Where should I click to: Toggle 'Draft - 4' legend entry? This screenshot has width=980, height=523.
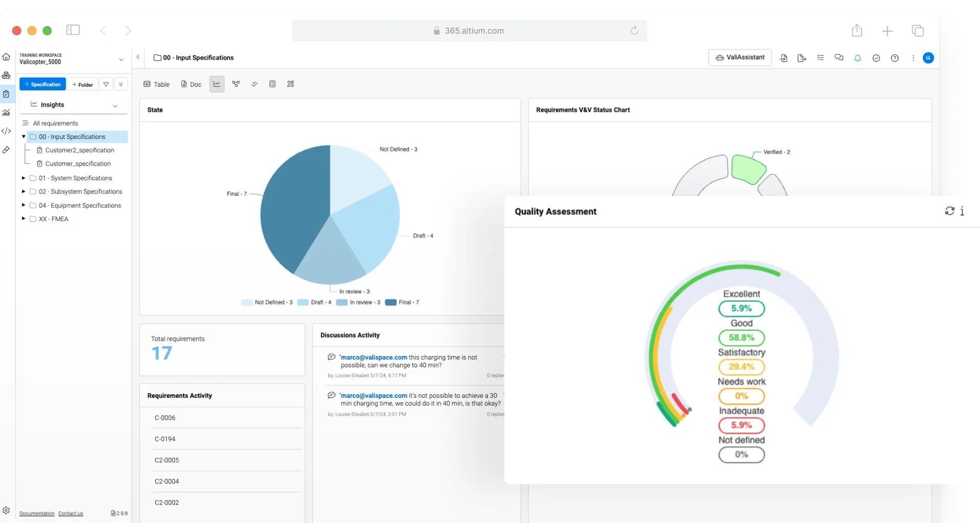point(314,302)
